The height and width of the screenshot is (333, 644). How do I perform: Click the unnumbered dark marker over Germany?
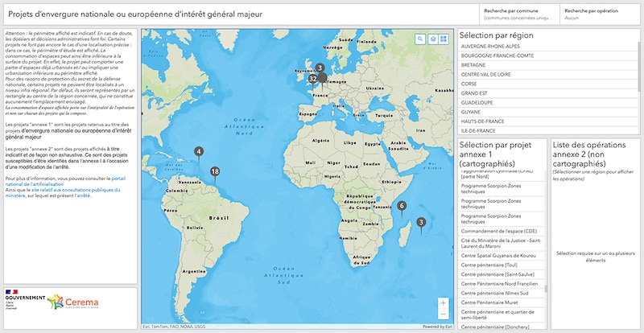click(x=323, y=78)
